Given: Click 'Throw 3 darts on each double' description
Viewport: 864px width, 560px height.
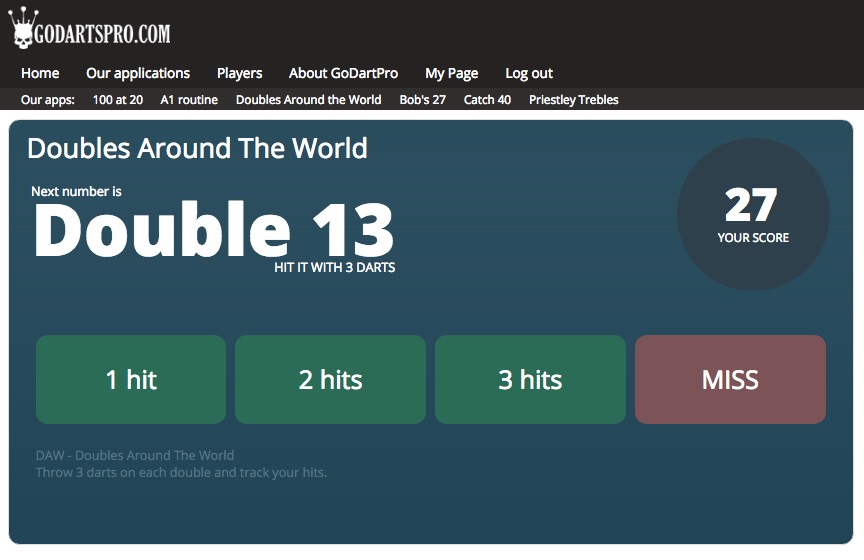Looking at the screenshot, I should (x=181, y=472).
